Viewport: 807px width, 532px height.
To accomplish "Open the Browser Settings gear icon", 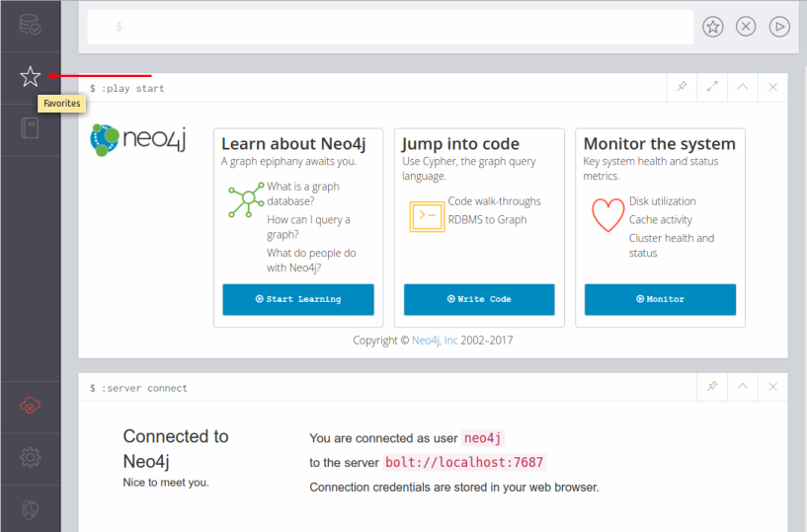I will pyautogui.click(x=30, y=458).
